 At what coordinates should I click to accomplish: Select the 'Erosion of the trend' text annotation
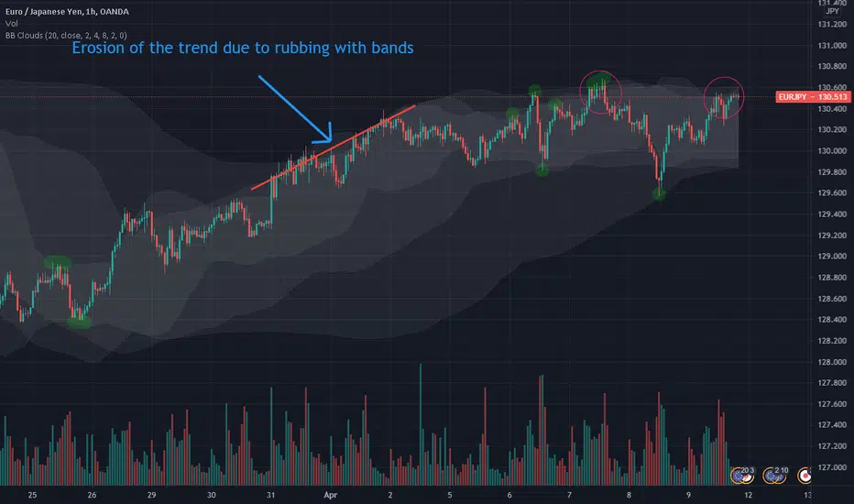[x=243, y=48]
